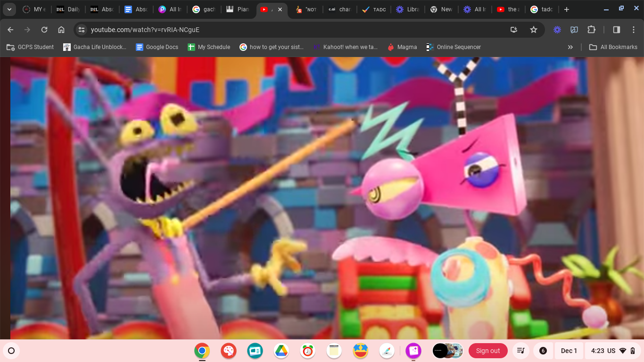Open a new browser tab
Screen dimensions: 644x362
pyautogui.click(x=567, y=9)
